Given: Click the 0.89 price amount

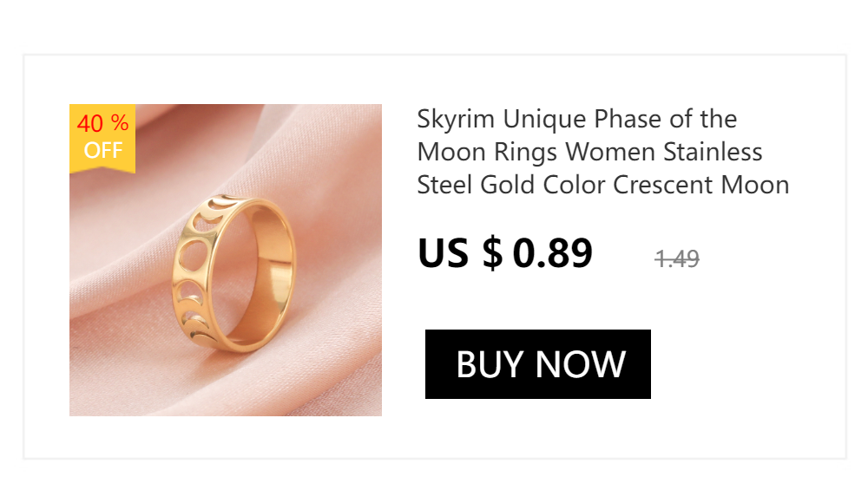Looking at the screenshot, I should (x=552, y=253).
